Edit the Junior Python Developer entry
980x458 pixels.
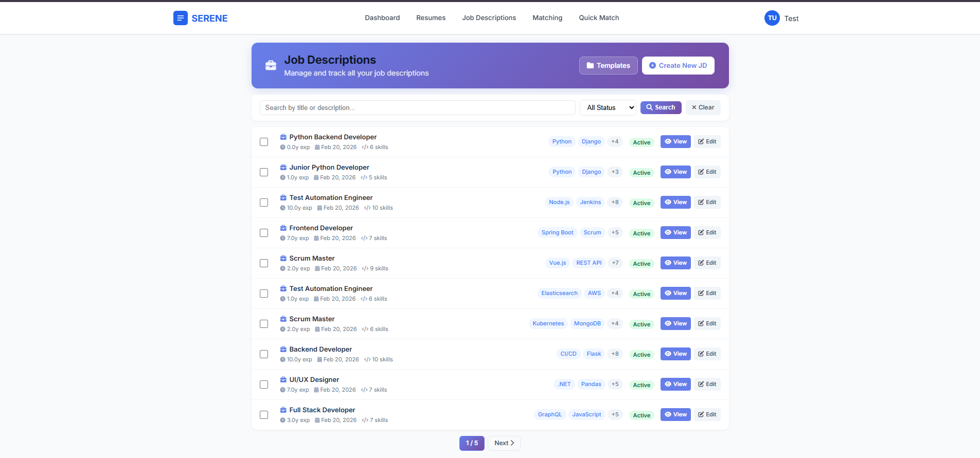(707, 172)
